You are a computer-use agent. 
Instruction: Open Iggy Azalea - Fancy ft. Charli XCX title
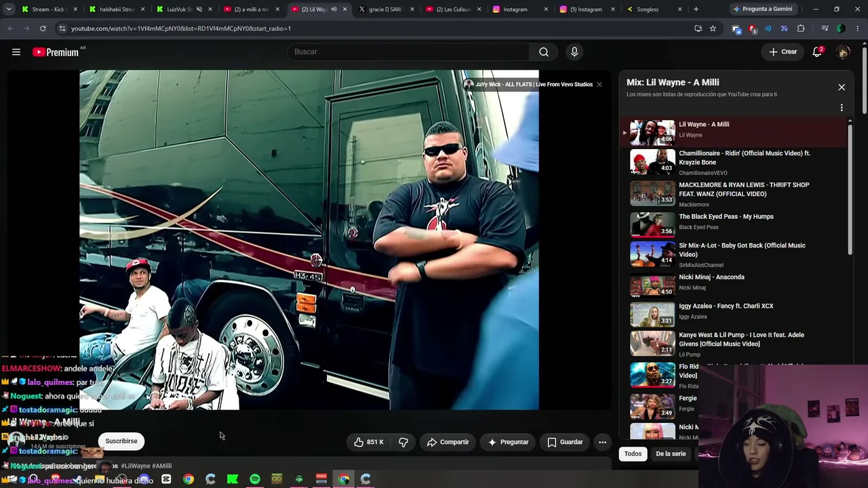pyautogui.click(x=726, y=306)
